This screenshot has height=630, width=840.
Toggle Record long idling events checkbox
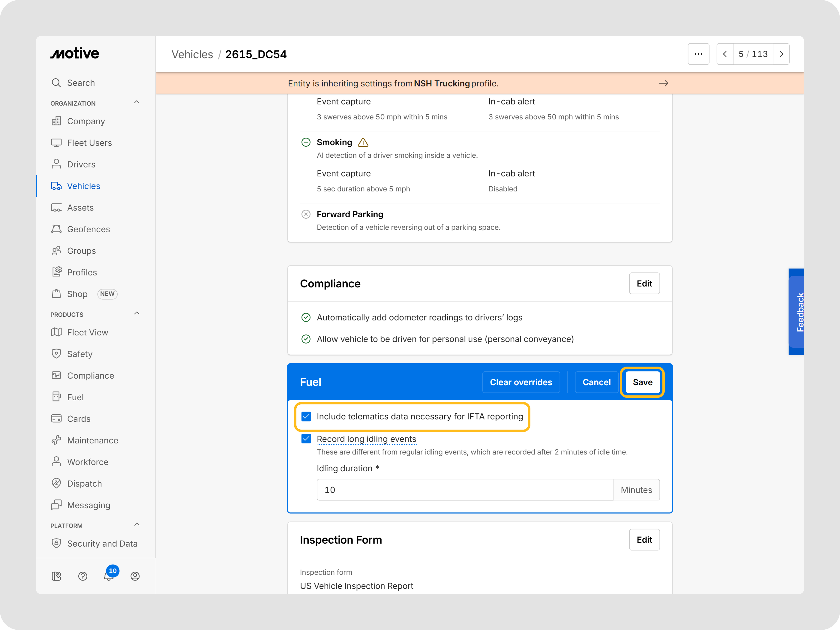click(306, 439)
